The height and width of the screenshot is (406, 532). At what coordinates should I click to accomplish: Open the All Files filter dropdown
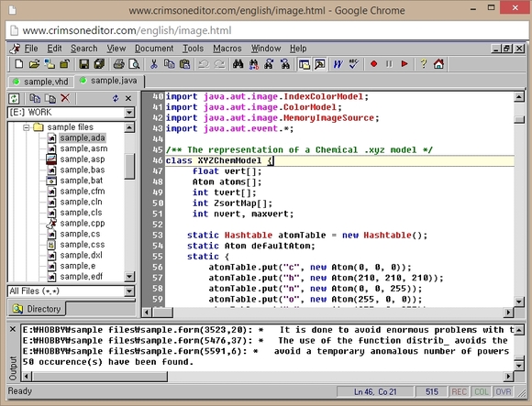tap(129, 291)
